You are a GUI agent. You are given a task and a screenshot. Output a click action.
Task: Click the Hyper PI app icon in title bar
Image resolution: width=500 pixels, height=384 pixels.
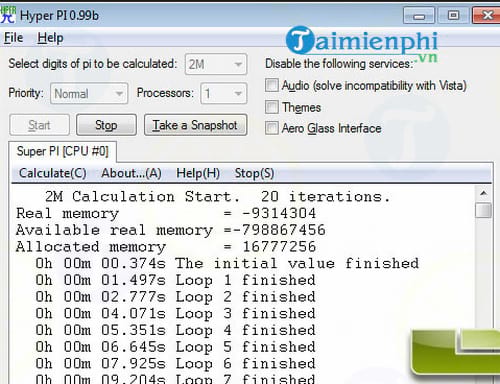pyautogui.click(x=8, y=15)
